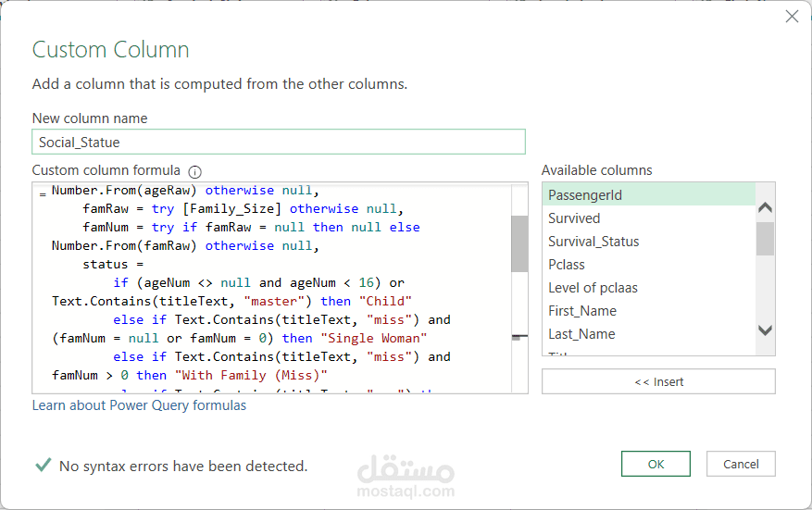Select the Survived column
The height and width of the screenshot is (510, 812).
574,218
